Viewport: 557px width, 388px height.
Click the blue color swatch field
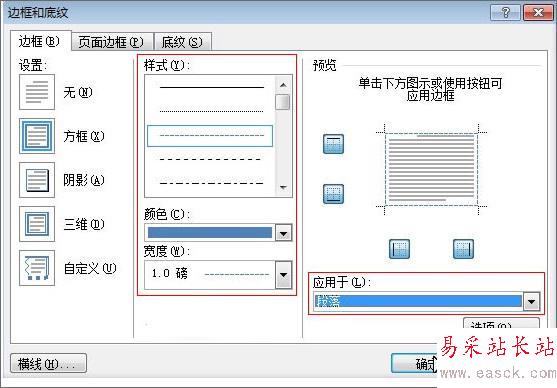coord(210,233)
